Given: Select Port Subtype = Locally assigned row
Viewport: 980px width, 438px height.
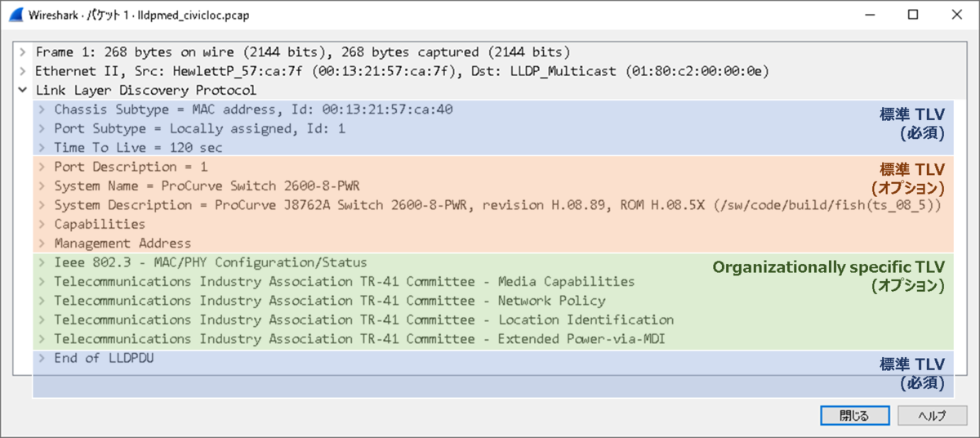Looking at the screenshot, I should click(199, 128).
